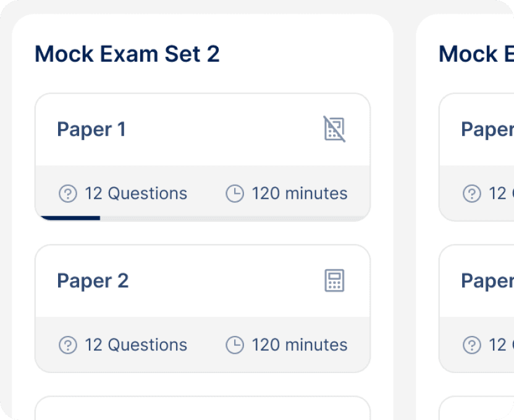
Task: Open Paper 2 of Mock Exam Set 2
Action: click(x=203, y=307)
